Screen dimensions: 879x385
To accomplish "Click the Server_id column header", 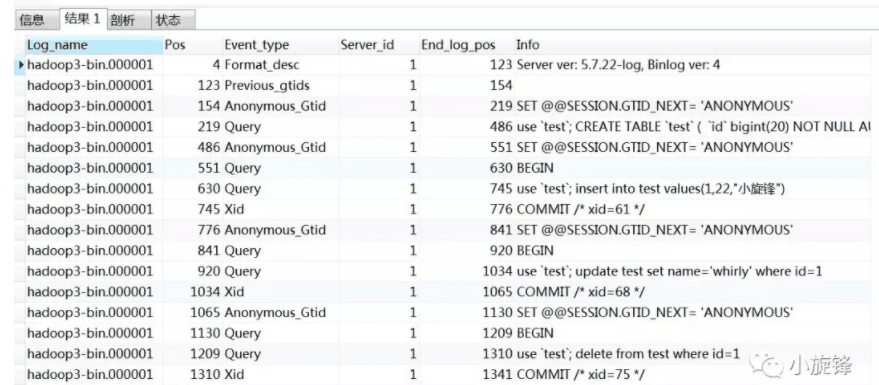I will (x=379, y=45).
